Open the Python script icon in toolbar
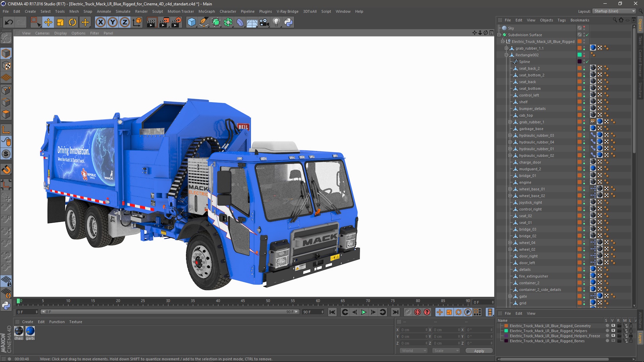The height and width of the screenshot is (362, 644). click(x=288, y=22)
